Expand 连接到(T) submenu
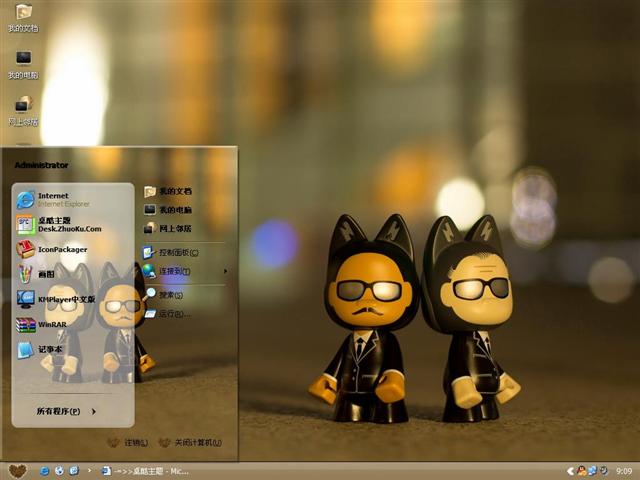Image resolution: width=640 pixels, height=480 pixels. point(184,271)
